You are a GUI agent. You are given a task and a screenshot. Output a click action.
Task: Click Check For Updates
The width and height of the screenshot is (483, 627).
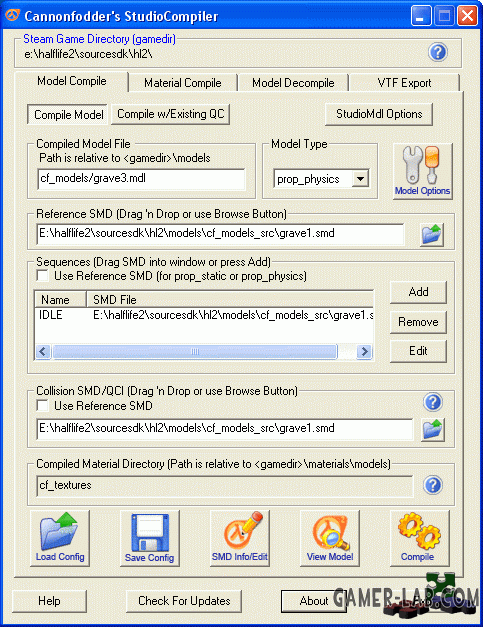pyautogui.click(x=184, y=601)
